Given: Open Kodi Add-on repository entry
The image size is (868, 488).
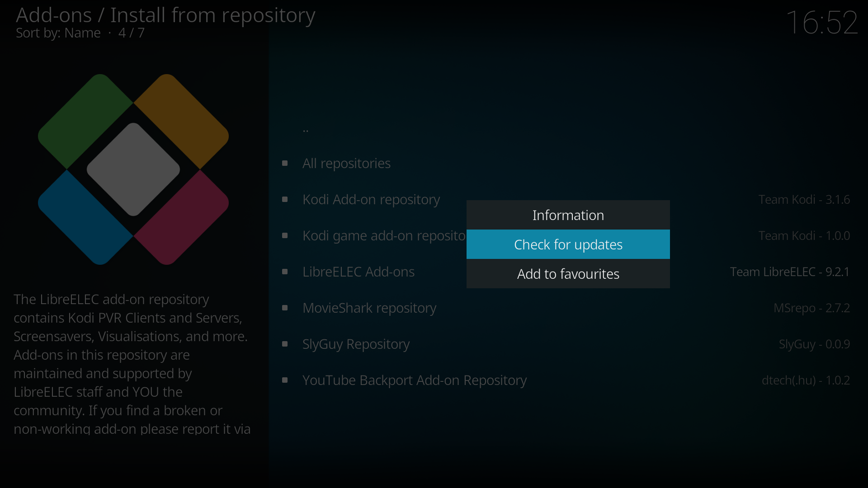Looking at the screenshot, I should 371,199.
